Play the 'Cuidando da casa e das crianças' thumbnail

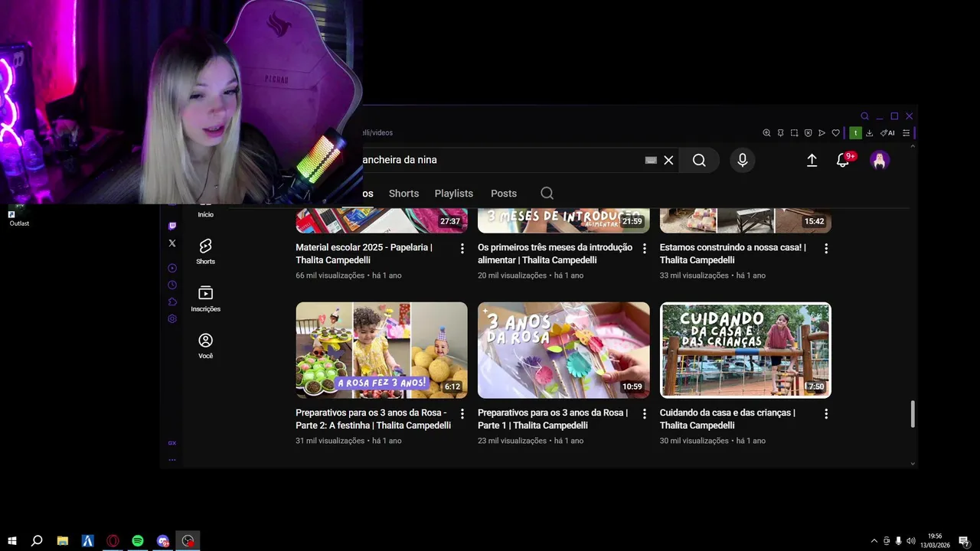[x=746, y=350]
